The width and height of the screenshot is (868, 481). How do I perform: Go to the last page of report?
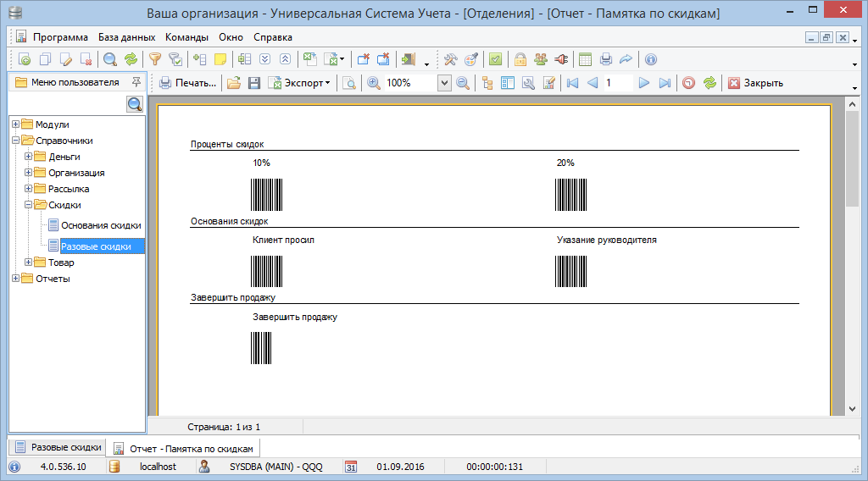point(665,83)
